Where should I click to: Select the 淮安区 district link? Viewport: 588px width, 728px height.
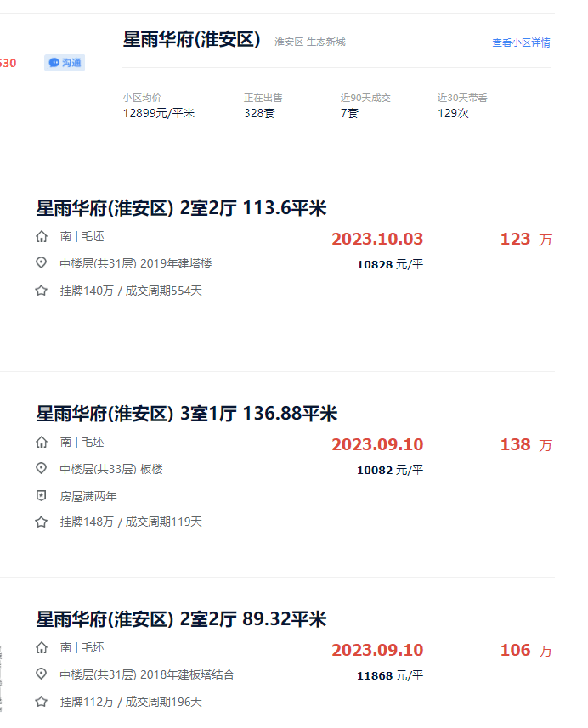coord(288,42)
